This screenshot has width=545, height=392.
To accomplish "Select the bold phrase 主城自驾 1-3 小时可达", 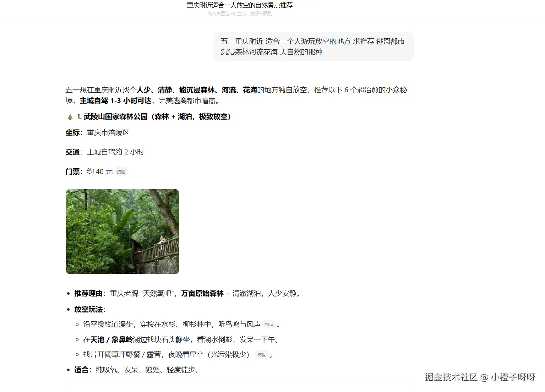I will [116, 101].
